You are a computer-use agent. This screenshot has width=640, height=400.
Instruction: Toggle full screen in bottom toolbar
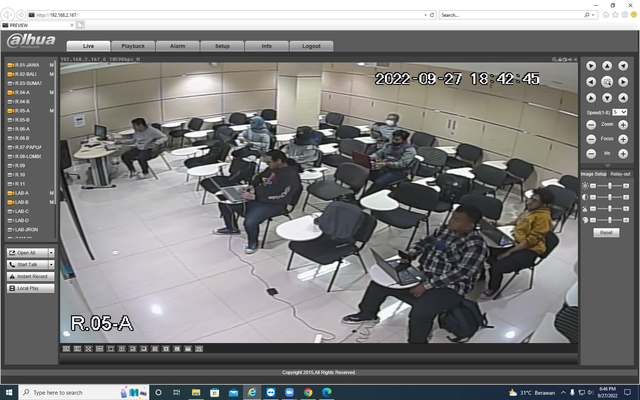tap(88, 349)
